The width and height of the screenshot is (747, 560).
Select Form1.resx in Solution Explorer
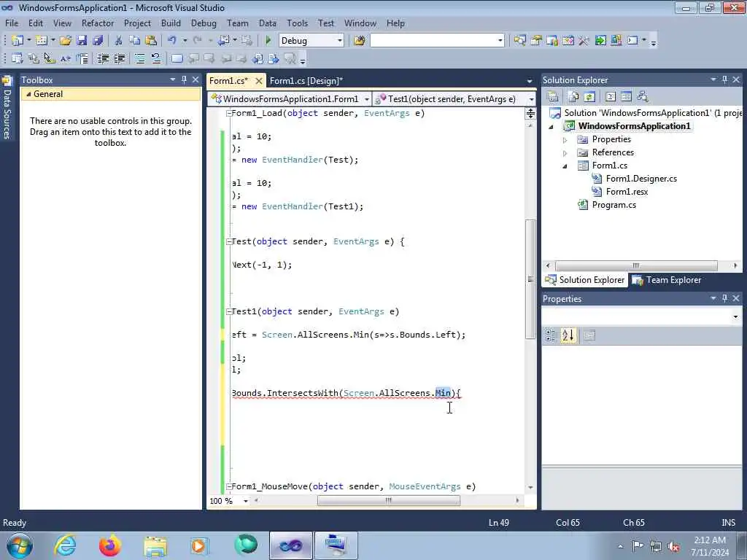click(x=627, y=192)
